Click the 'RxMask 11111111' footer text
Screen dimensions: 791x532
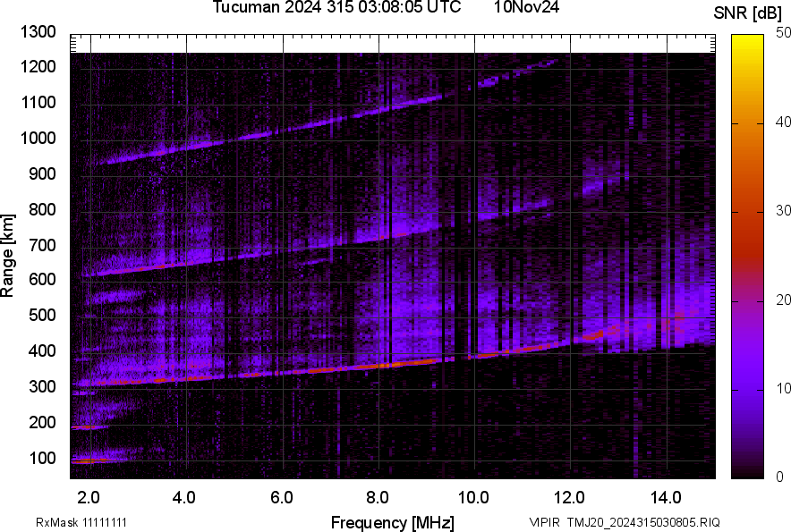[x=81, y=522]
